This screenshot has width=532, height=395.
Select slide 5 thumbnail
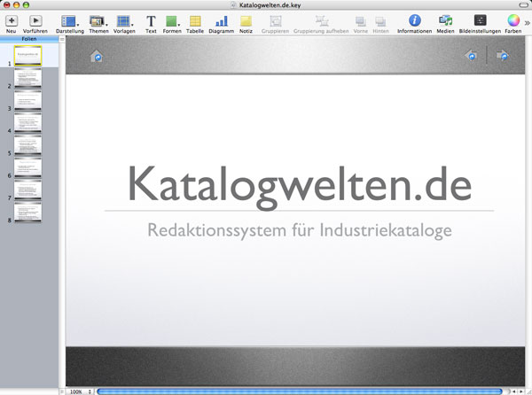point(27,145)
